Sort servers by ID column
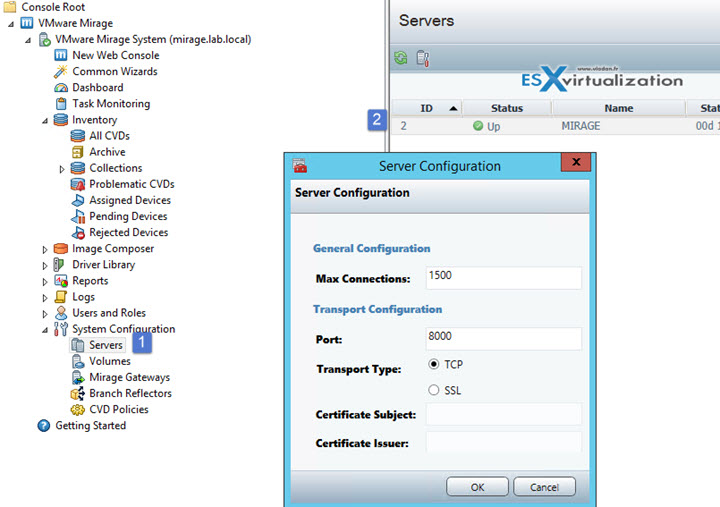This screenshot has height=507, width=720. pos(427,108)
